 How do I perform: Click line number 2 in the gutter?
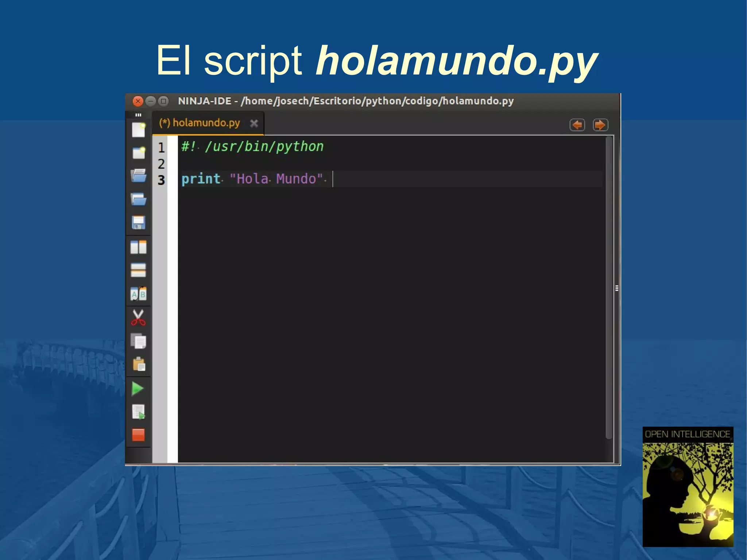(161, 164)
